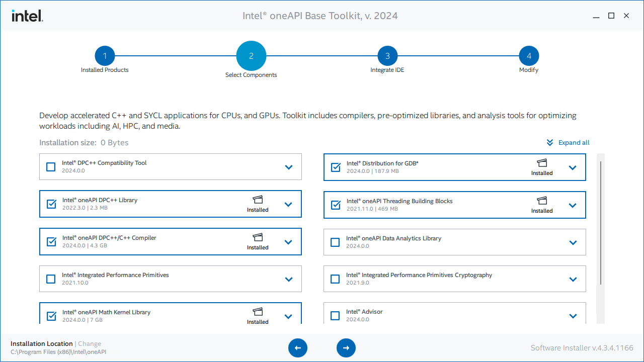Click the Expand all double-chevron icon
This screenshot has height=362, width=644.
coord(549,142)
